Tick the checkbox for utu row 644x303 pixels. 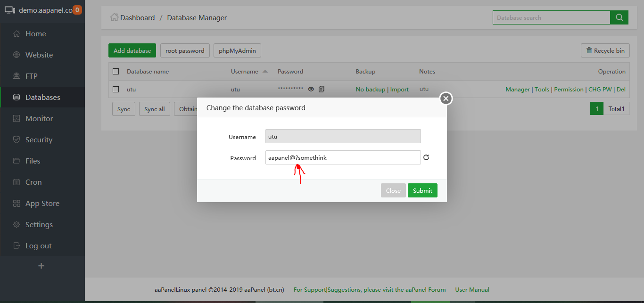pyautogui.click(x=116, y=89)
